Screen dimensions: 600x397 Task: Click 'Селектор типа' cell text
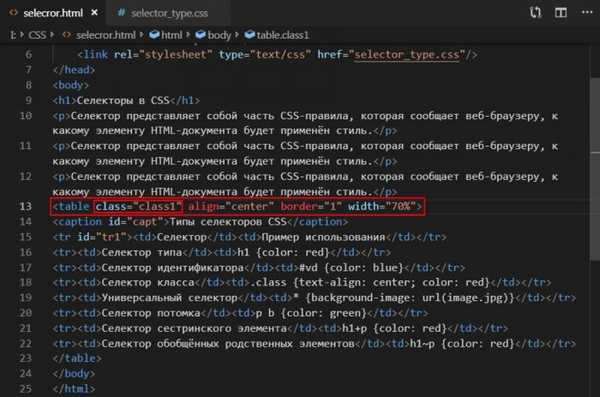point(142,253)
